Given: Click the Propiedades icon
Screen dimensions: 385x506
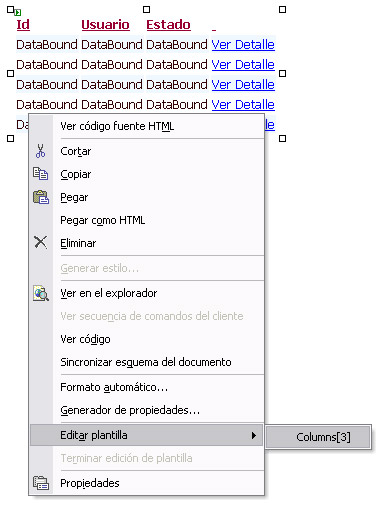Looking at the screenshot, I should (x=41, y=483).
